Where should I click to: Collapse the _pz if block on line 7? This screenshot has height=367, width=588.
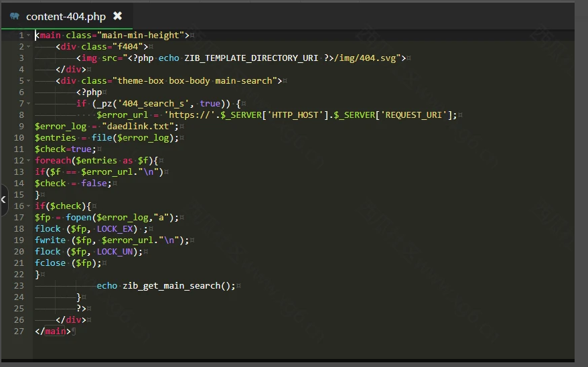pos(28,103)
